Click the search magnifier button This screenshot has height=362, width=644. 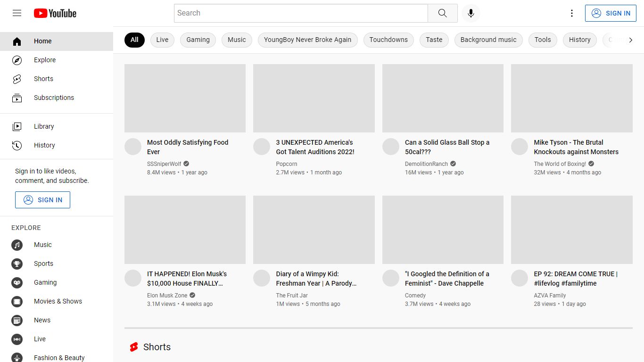[442, 13]
